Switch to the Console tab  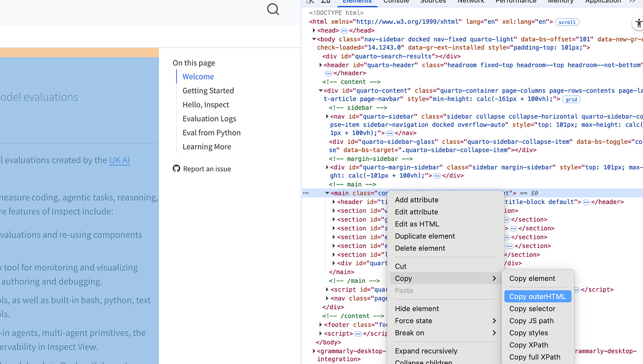tap(396, 2)
